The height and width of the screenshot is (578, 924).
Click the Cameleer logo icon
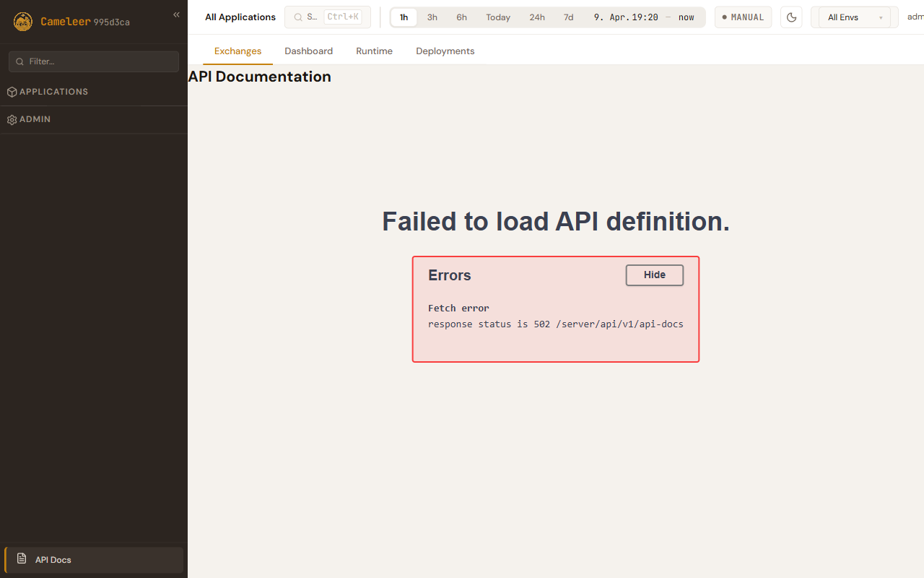23,22
